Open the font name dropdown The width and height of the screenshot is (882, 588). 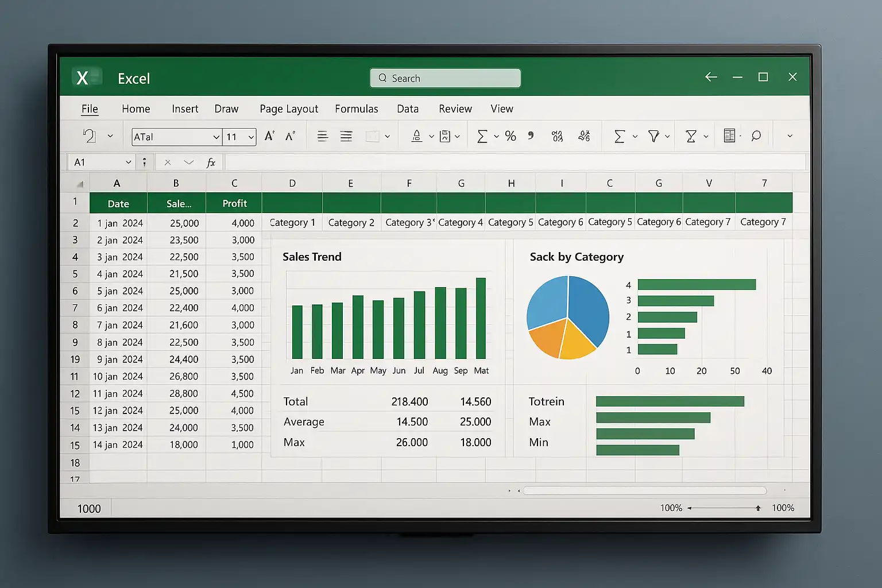click(216, 137)
